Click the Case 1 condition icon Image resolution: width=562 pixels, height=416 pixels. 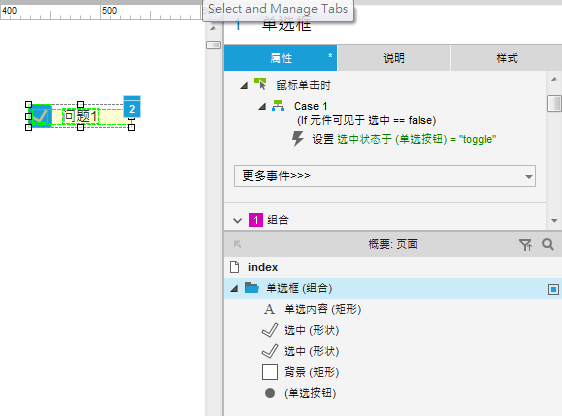click(278, 106)
